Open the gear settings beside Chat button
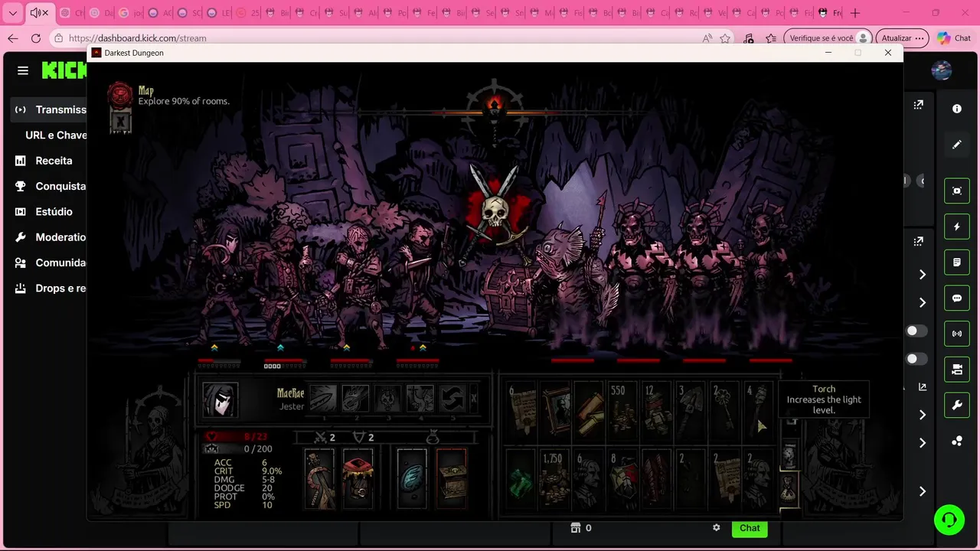Screen dimensions: 980x551 (x=717, y=528)
